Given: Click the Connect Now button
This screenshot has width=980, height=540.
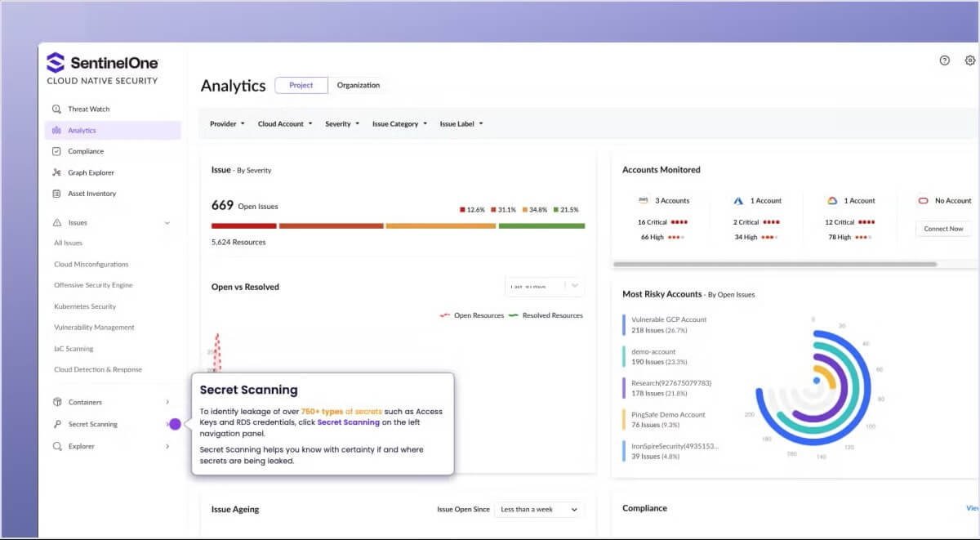Looking at the screenshot, I should point(943,229).
